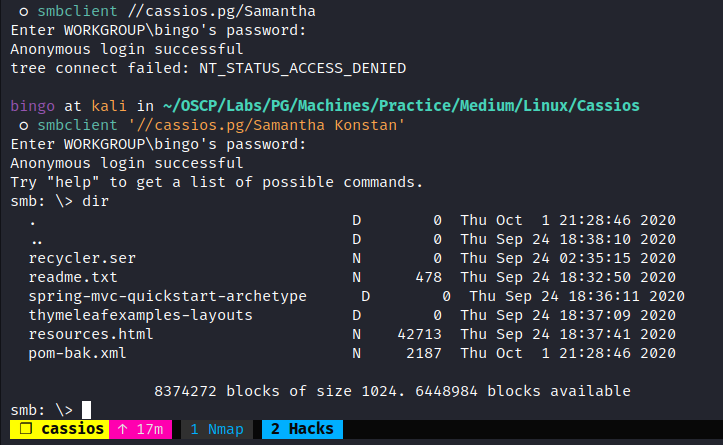The height and width of the screenshot is (445, 723).
Task: Click the readme.txt file name
Action: [73, 277]
